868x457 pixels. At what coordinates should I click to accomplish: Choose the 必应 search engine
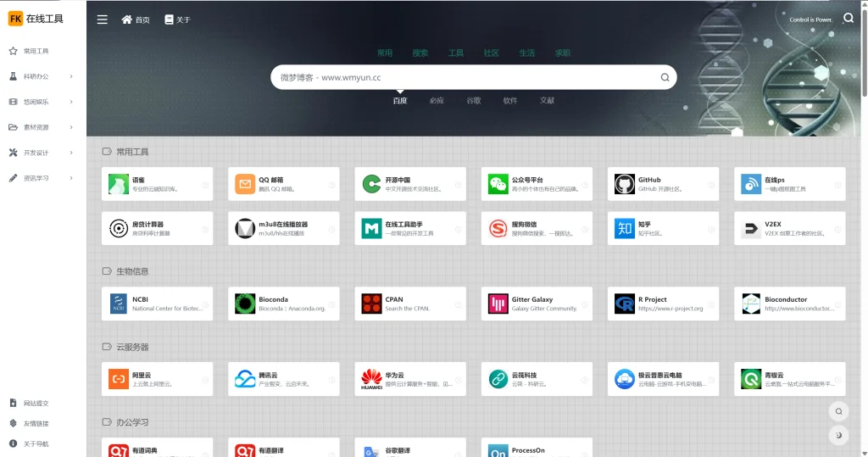[437, 101]
